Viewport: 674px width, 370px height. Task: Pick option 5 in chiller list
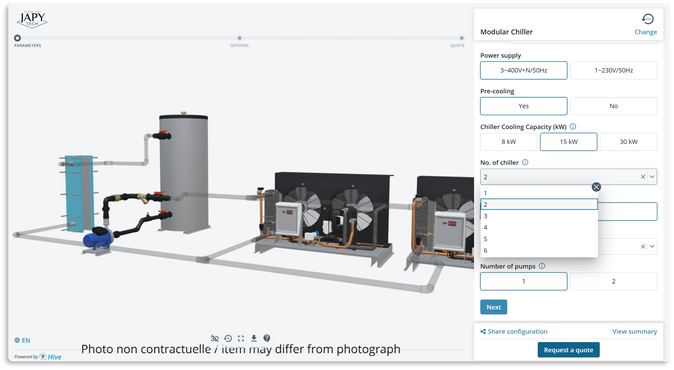pos(539,239)
